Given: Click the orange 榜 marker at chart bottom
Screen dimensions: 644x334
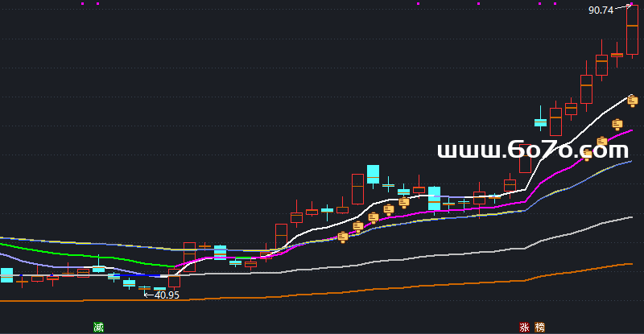Looking at the screenshot, I should [539, 327].
